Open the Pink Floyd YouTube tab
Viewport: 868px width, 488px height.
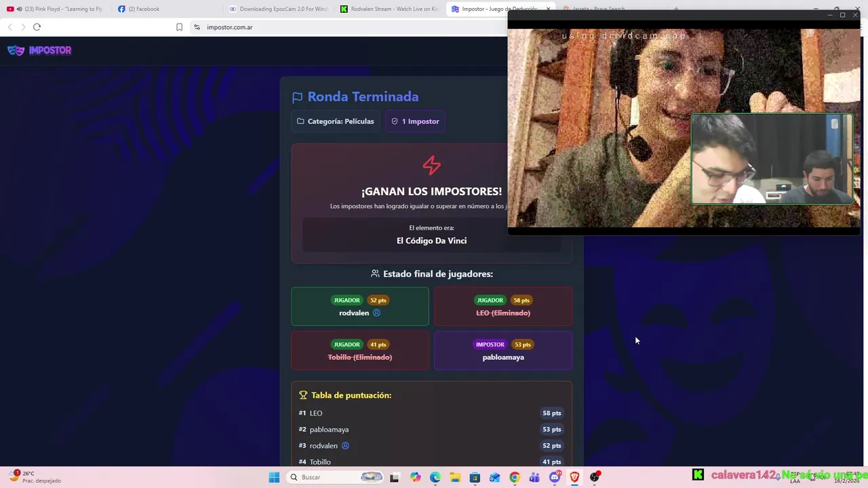(x=56, y=9)
